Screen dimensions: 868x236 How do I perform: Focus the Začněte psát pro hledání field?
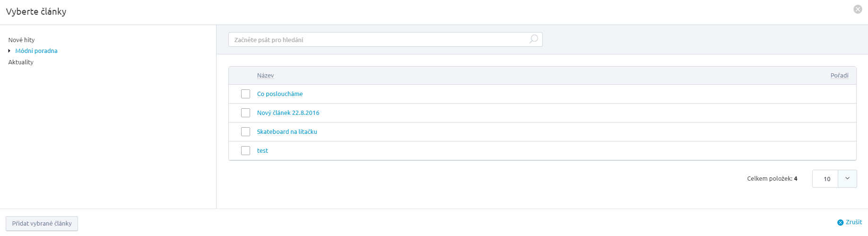click(x=378, y=40)
